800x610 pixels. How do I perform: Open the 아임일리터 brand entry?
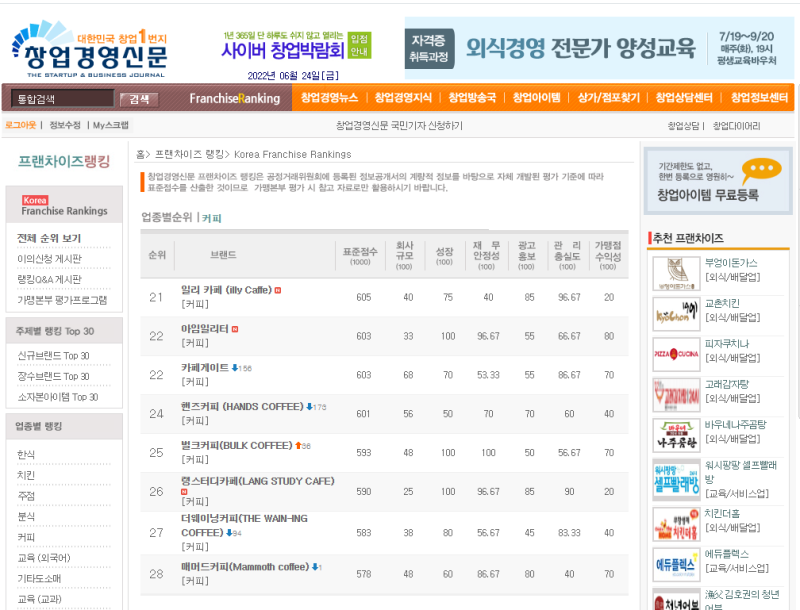(x=205, y=329)
